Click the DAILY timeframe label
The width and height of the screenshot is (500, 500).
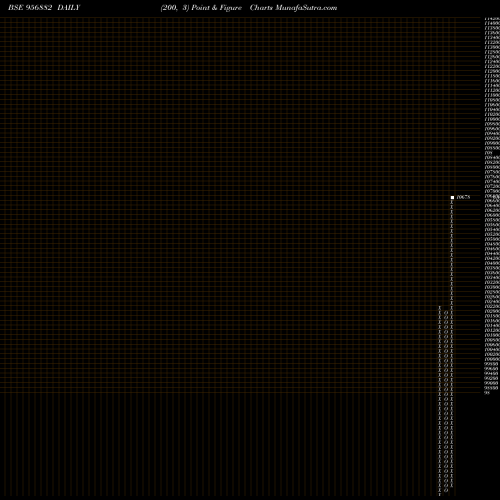pos(69,8)
